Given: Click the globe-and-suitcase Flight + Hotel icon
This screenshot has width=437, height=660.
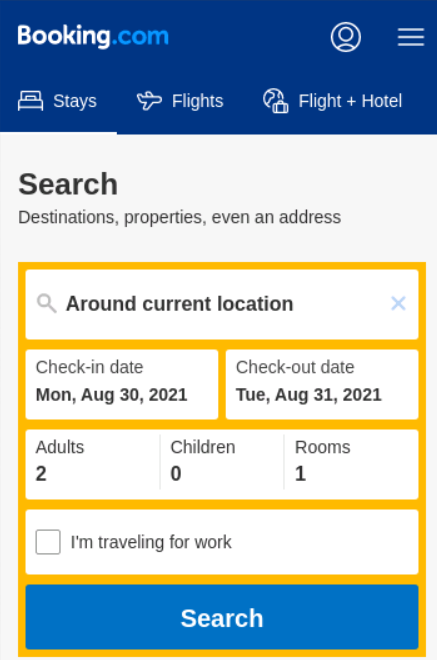Looking at the screenshot, I should 276,101.
